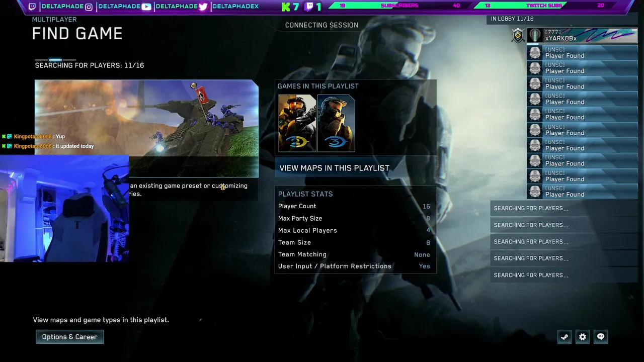This screenshot has height=362, width=644.
Task: Click the webcam overlay video
Action: pos(64,209)
